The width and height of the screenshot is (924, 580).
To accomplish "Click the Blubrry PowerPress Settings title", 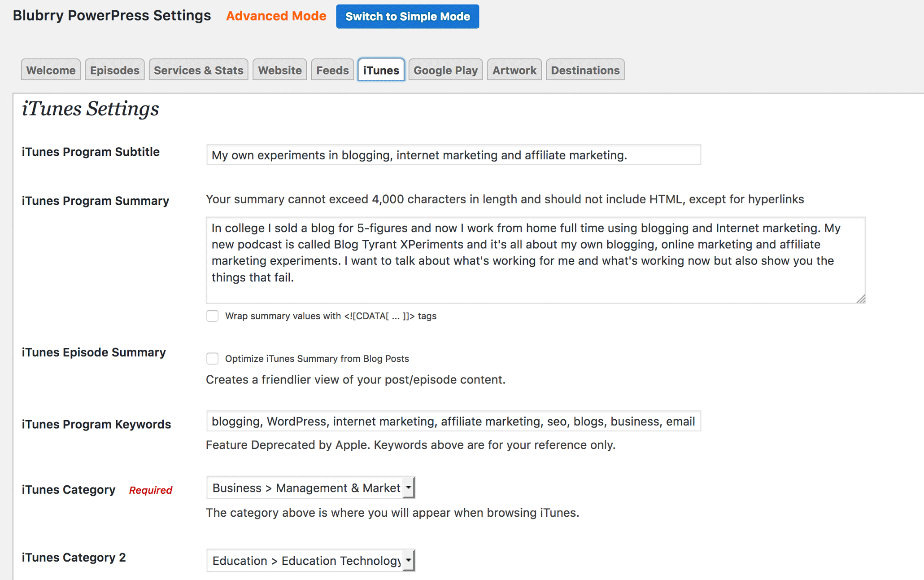I will 112,16.
